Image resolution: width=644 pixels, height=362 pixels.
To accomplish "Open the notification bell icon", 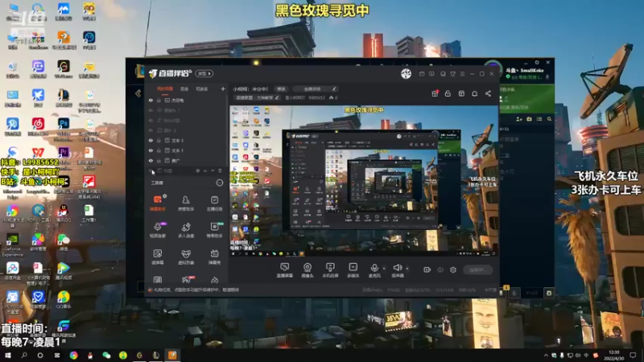I will click(x=474, y=93).
